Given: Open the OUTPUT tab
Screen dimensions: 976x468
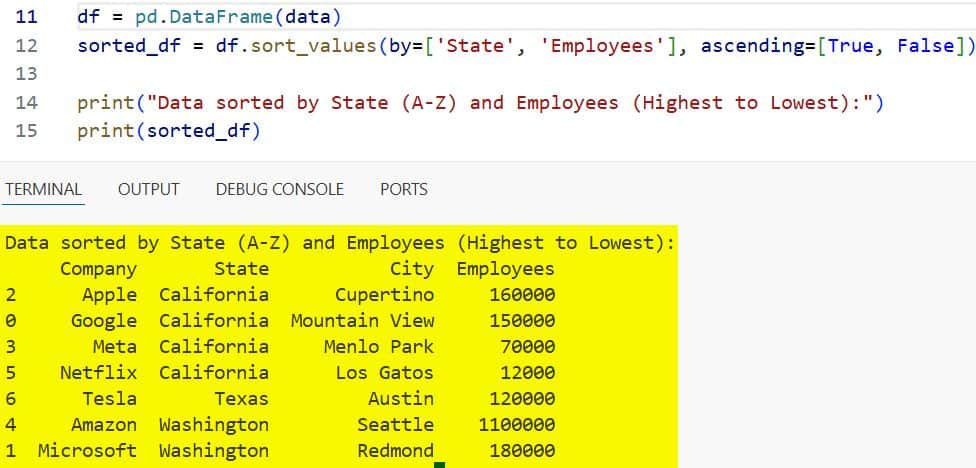Looking at the screenshot, I should click(x=149, y=189).
